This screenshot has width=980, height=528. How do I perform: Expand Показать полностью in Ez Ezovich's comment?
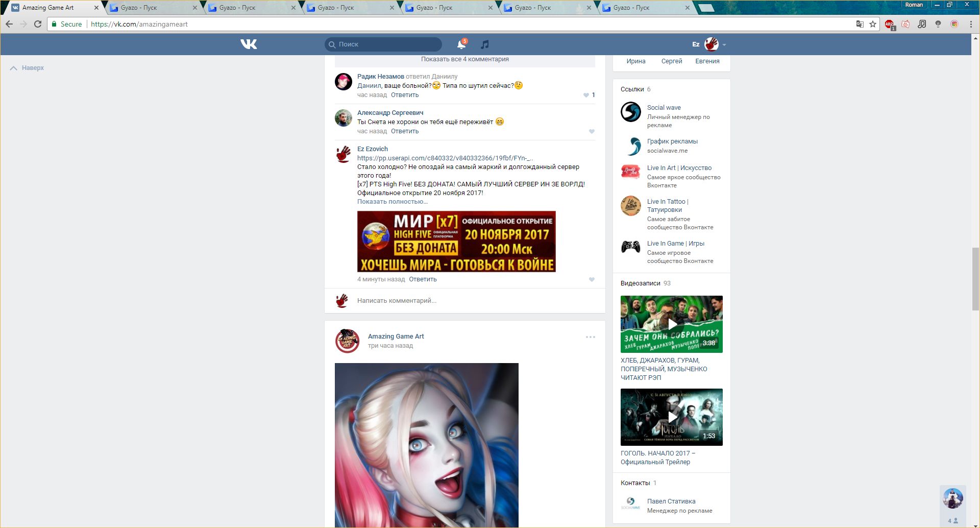(393, 202)
